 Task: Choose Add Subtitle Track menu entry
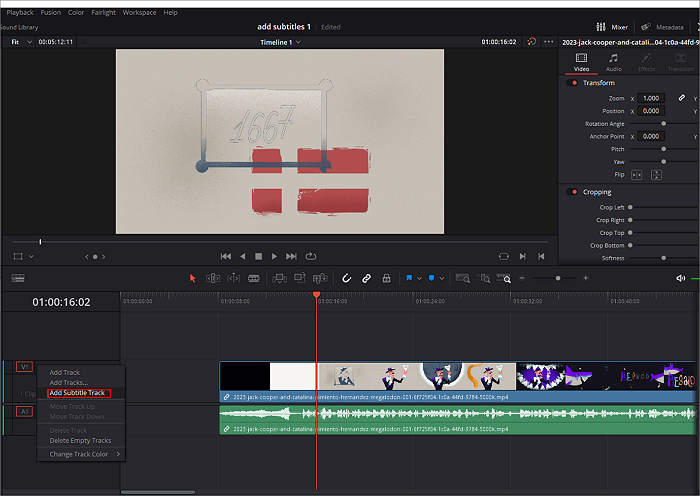[79, 393]
